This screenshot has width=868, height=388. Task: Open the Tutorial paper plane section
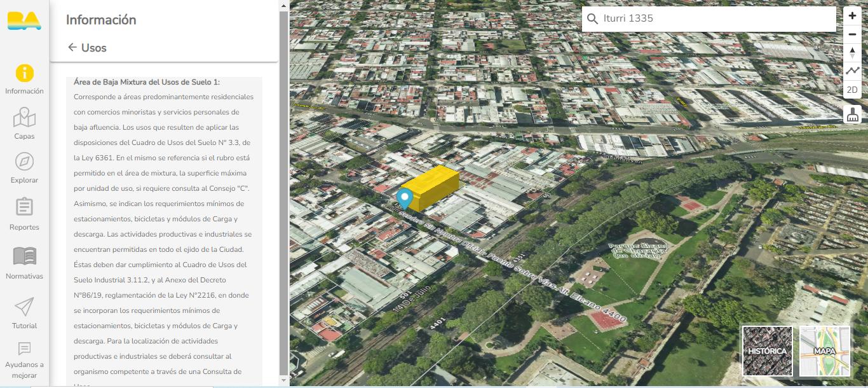coord(24,313)
